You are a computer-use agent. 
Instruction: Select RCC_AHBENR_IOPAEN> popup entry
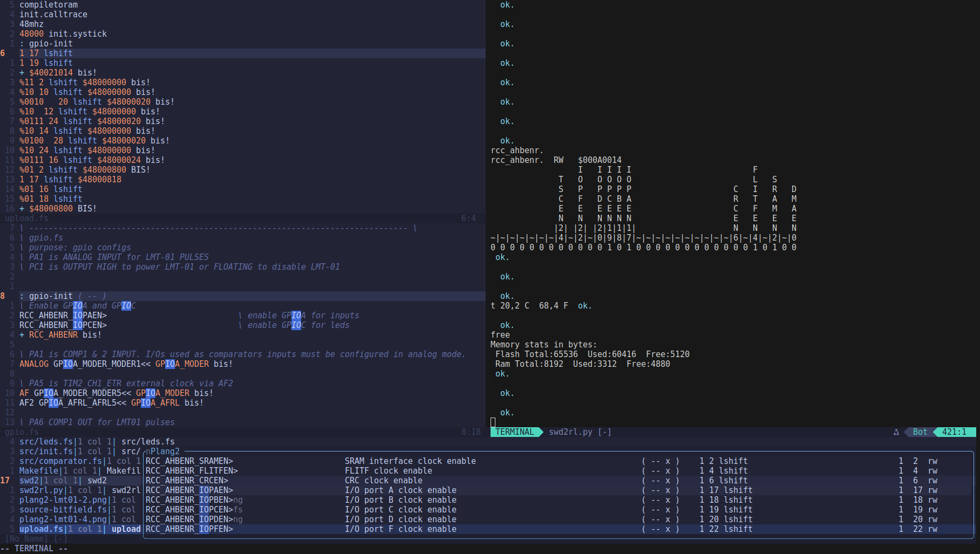[189, 490]
